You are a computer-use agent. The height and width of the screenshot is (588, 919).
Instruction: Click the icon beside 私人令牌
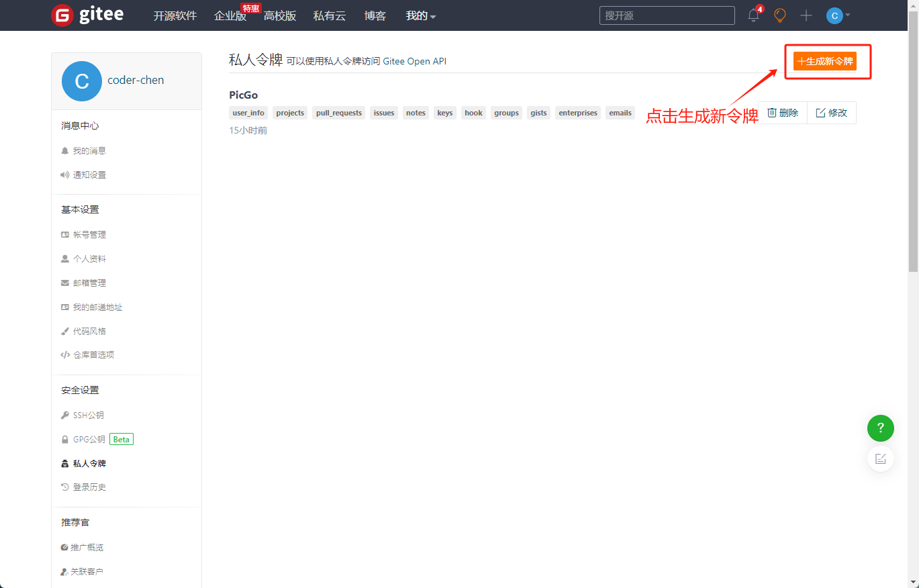[x=64, y=464]
